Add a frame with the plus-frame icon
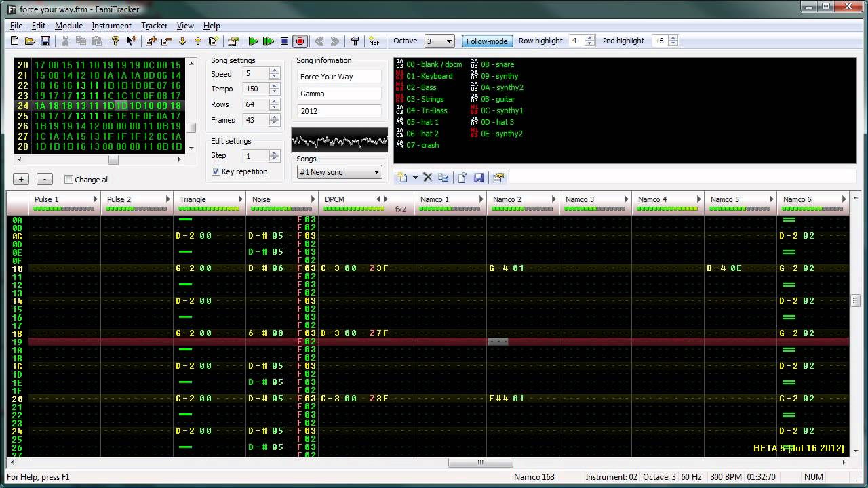The height and width of the screenshot is (488, 868). click(x=151, y=41)
